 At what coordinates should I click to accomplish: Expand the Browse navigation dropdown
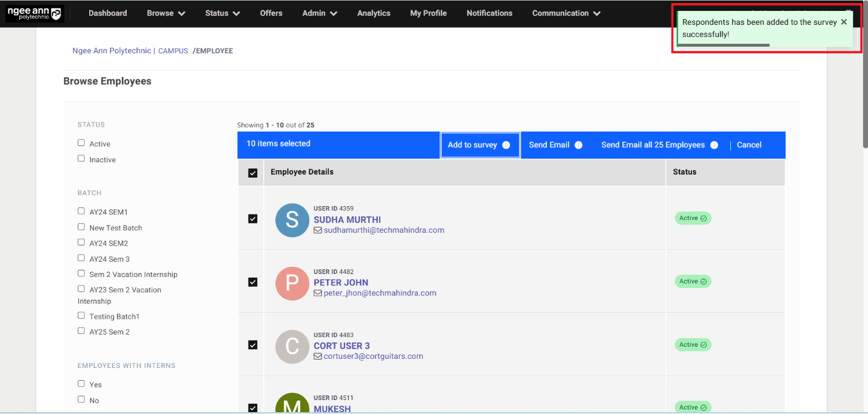166,12
